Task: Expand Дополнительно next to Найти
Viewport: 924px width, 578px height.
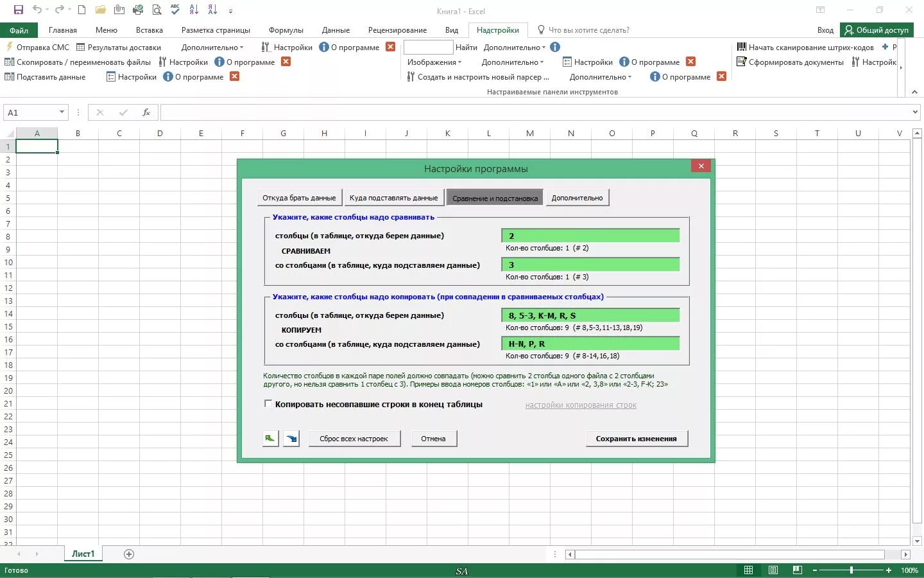Action: (515, 47)
